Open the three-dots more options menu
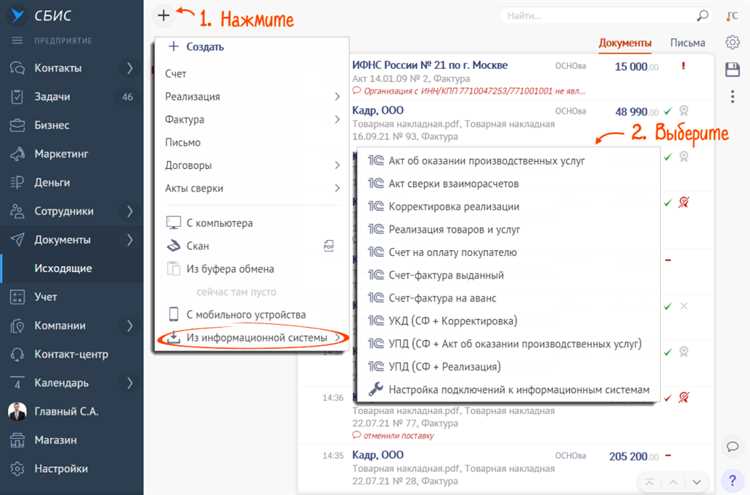Image resolution: width=750 pixels, height=495 pixels. tap(732, 93)
